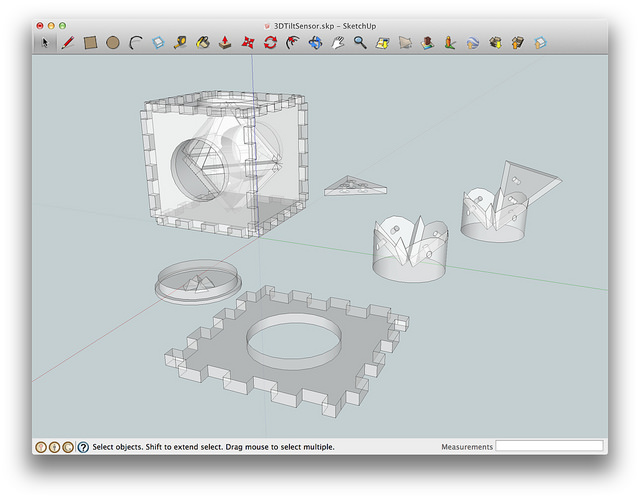Click the Google Earth globe upload icon
This screenshot has height=499, width=640.
point(472,42)
